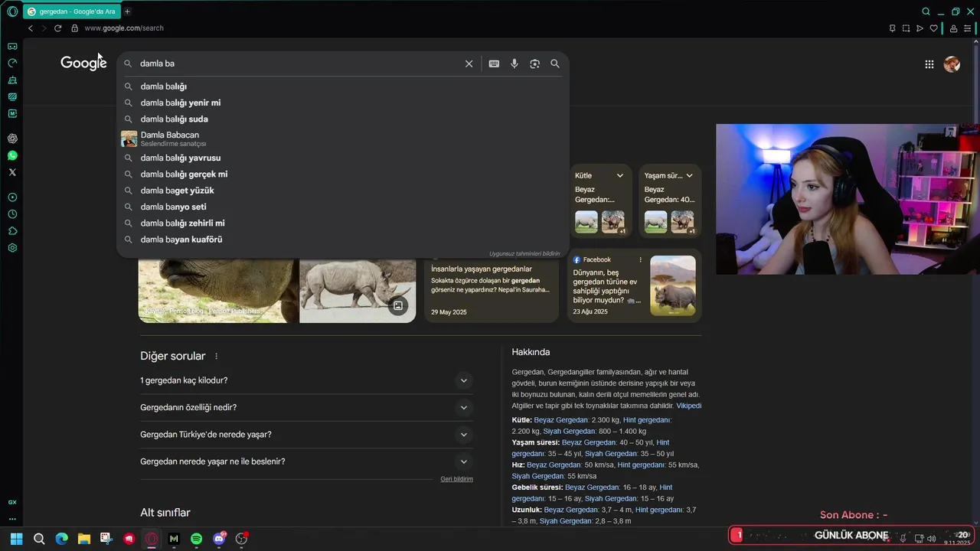Open the Vikipedi link in Hakkında
Screen dimensions: 980x551
point(688,406)
